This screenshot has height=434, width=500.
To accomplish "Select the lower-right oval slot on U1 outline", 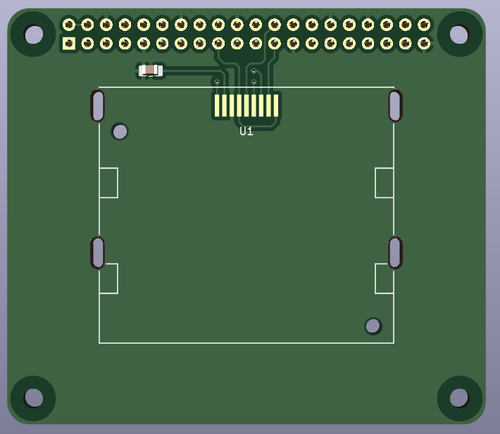I will click(x=395, y=253).
